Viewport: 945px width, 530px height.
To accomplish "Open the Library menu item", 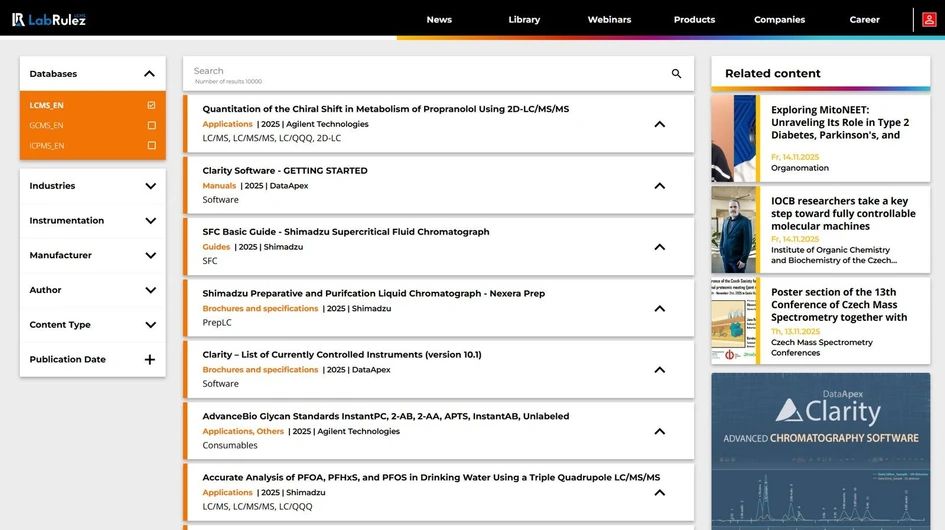I will click(x=524, y=20).
